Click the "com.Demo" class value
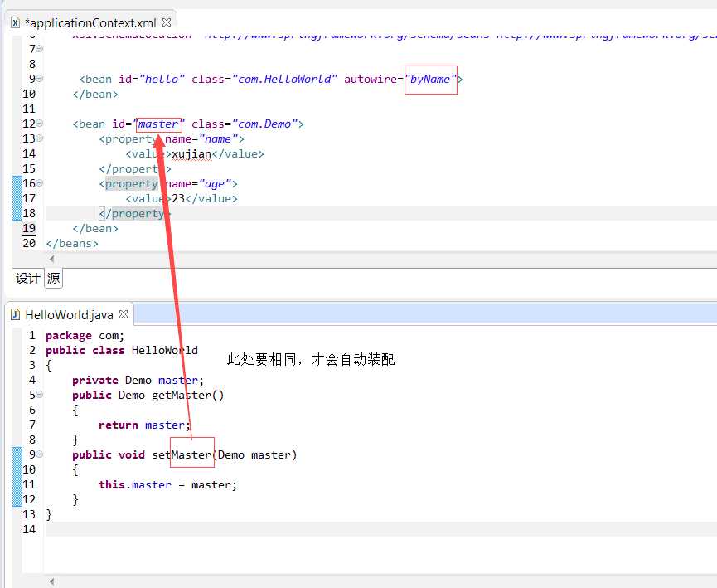The height and width of the screenshot is (588, 717). (264, 124)
